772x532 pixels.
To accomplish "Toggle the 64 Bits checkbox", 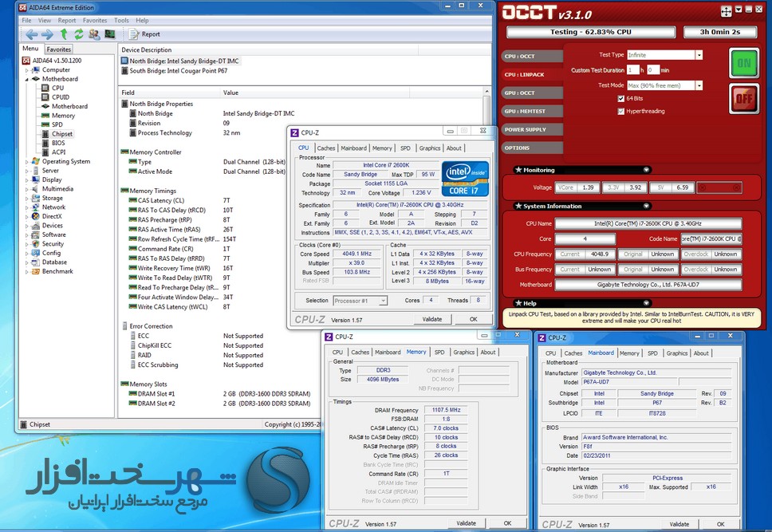I will [620, 99].
